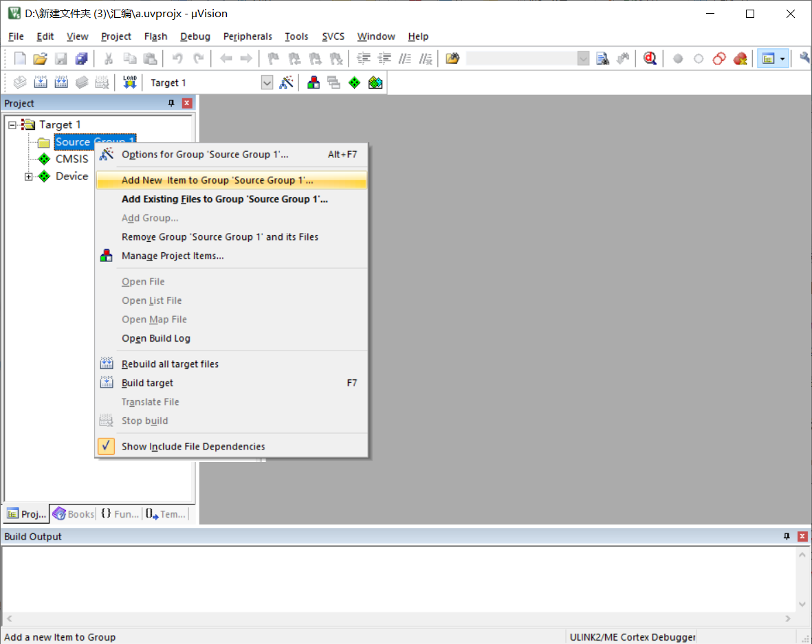Click the Manage Run-Time Environment green diamond icon
The width and height of the screenshot is (812, 644).
point(355,82)
